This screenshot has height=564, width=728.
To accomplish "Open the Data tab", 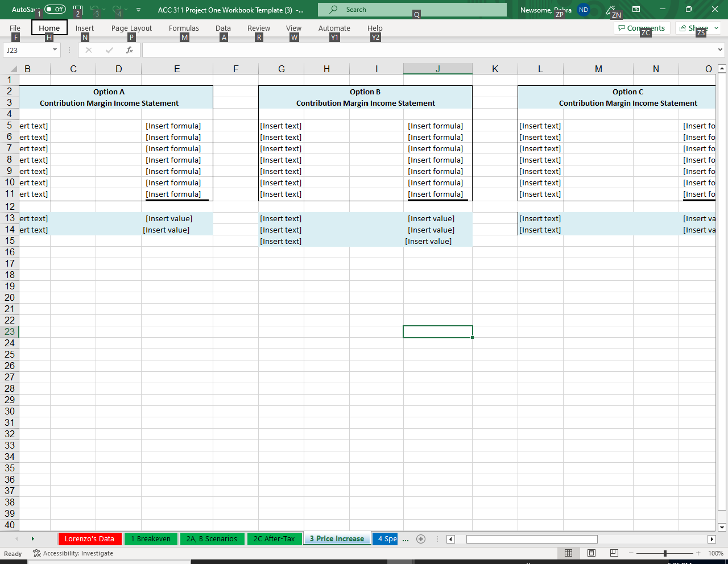I will click(x=223, y=28).
